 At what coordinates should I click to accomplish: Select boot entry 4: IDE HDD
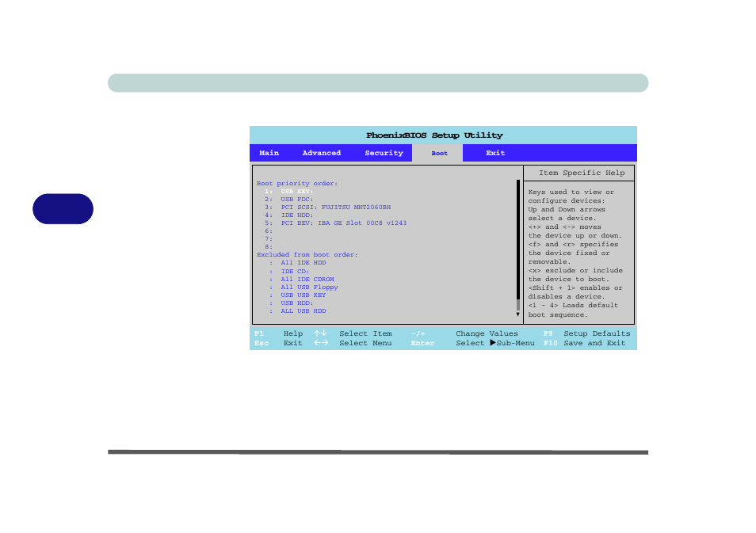coord(288,215)
